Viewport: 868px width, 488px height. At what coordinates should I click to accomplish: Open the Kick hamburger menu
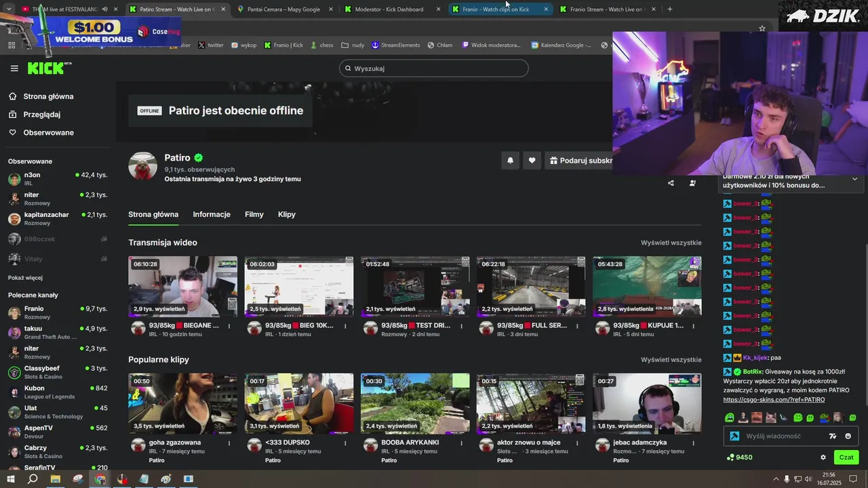click(x=14, y=68)
